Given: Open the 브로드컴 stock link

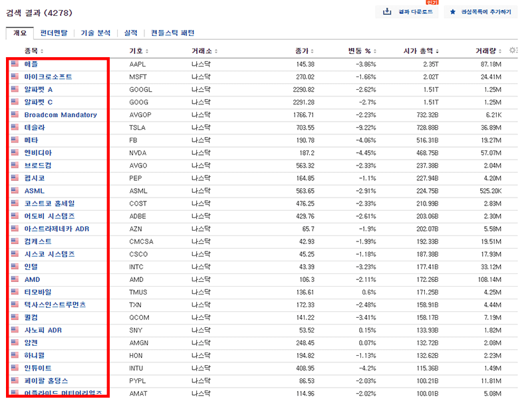Looking at the screenshot, I should (x=38, y=166).
